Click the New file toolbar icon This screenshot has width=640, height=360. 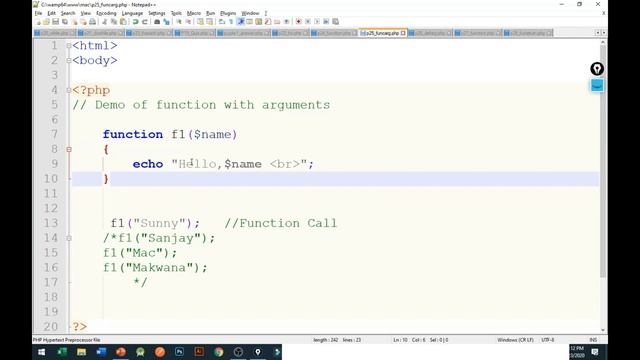[x=38, y=22]
